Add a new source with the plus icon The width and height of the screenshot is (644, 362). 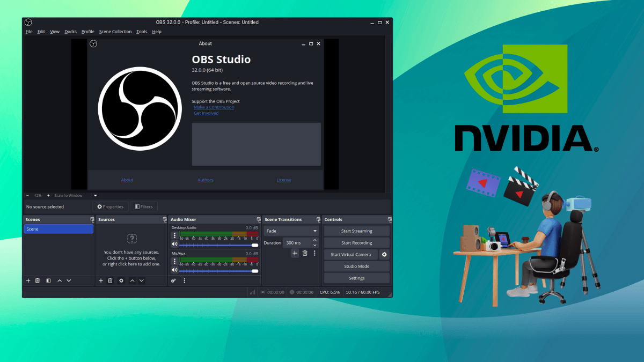(x=100, y=280)
